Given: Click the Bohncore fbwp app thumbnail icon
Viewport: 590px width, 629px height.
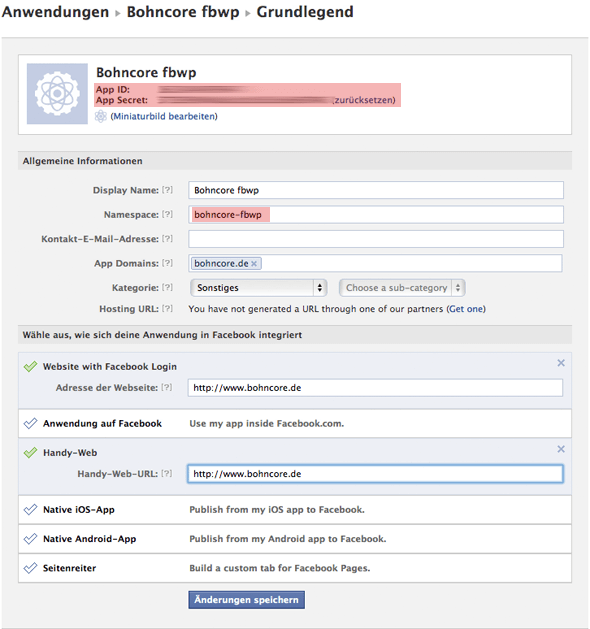Looking at the screenshot, I should (x=57, y=93).
